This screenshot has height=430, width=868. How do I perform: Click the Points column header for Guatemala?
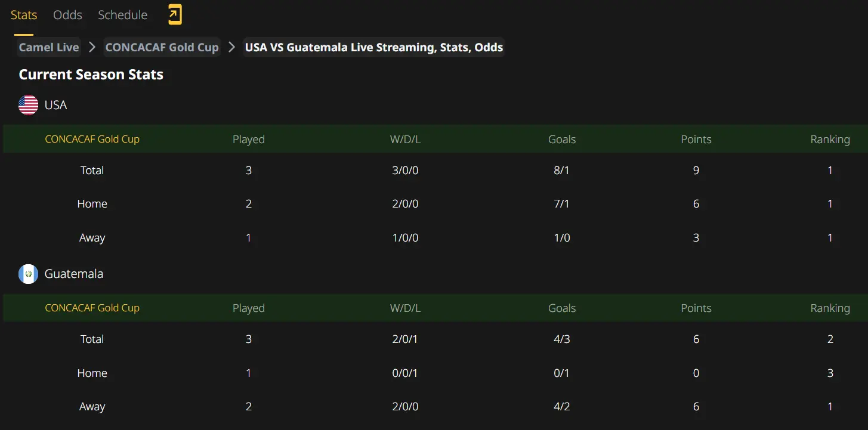(x=696, y=308)
